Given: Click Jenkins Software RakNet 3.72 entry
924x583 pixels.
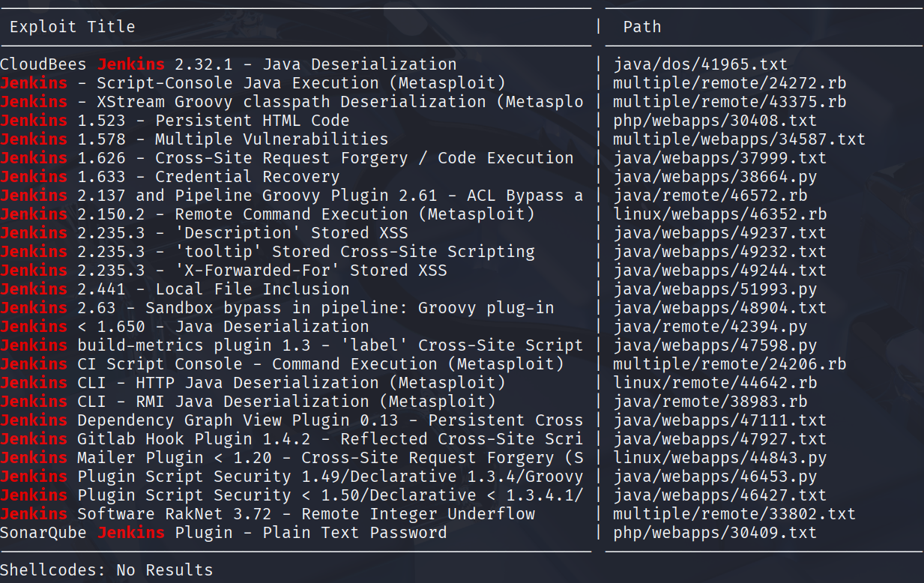Looking at the screenshot, I should click(x=268, y=514).
